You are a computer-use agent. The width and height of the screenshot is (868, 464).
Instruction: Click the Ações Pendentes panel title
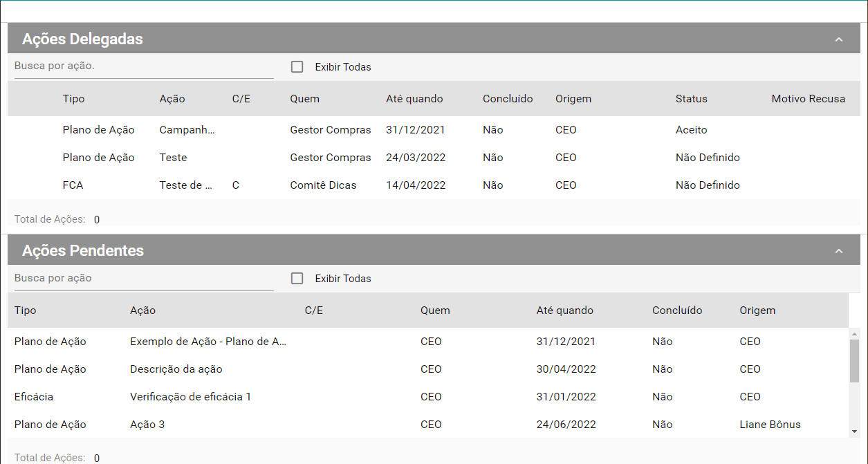(83, 251)
